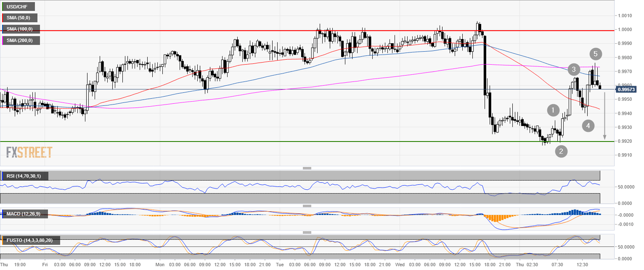
Task: Select the circled number 3 wave marker
Action: [x=573, y=69]
